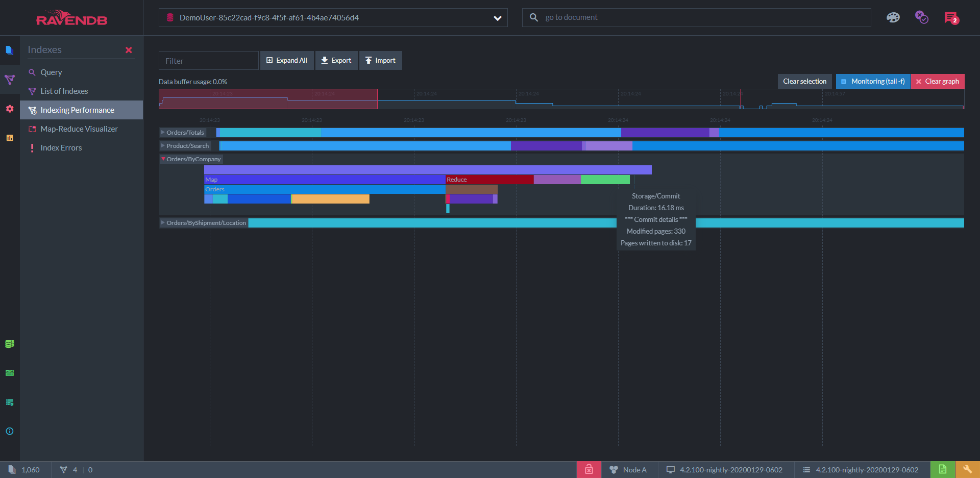Expand the Orders/Totals track
The height and width of the screenshot is (478, 980).
(x=163, y=133)
